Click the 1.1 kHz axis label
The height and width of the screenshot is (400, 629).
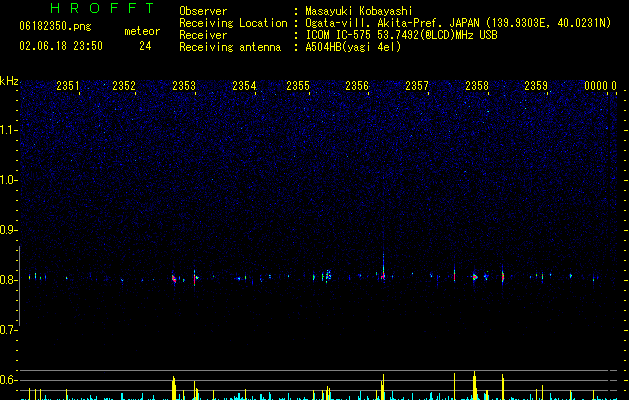pyautogui.click(x=8, y=130)
